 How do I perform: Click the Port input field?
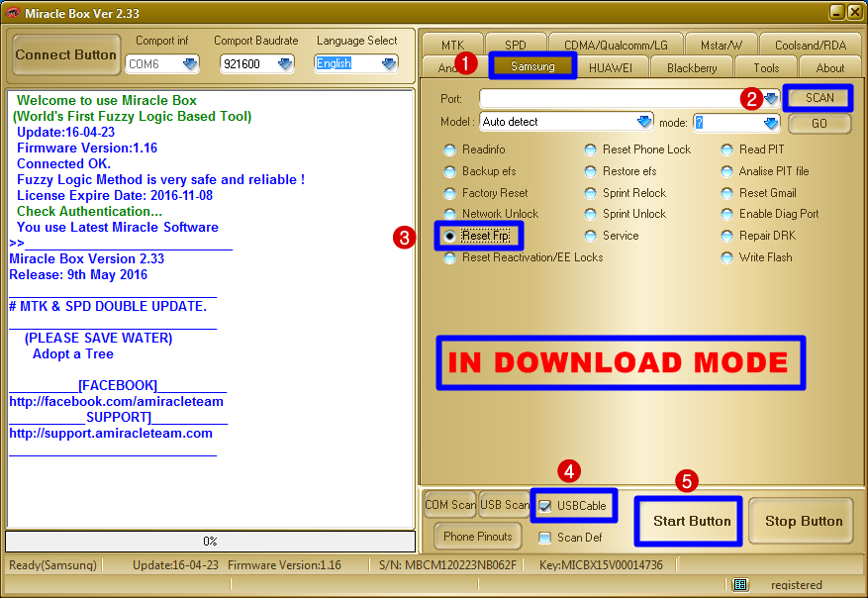(x=622, y=99)
